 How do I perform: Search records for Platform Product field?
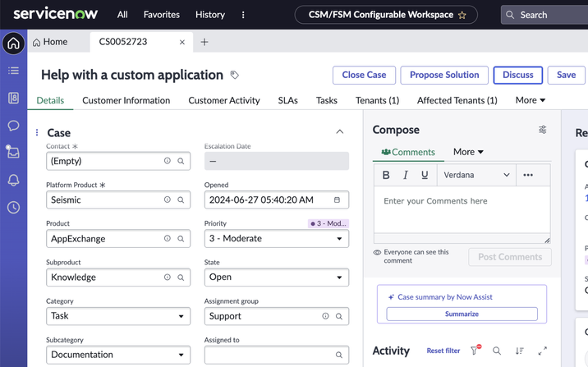(x=181, y=200)
